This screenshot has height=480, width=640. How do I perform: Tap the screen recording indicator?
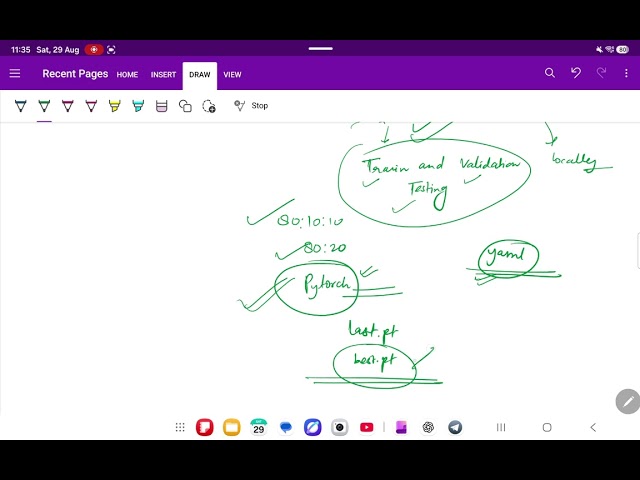click(94, 49)
